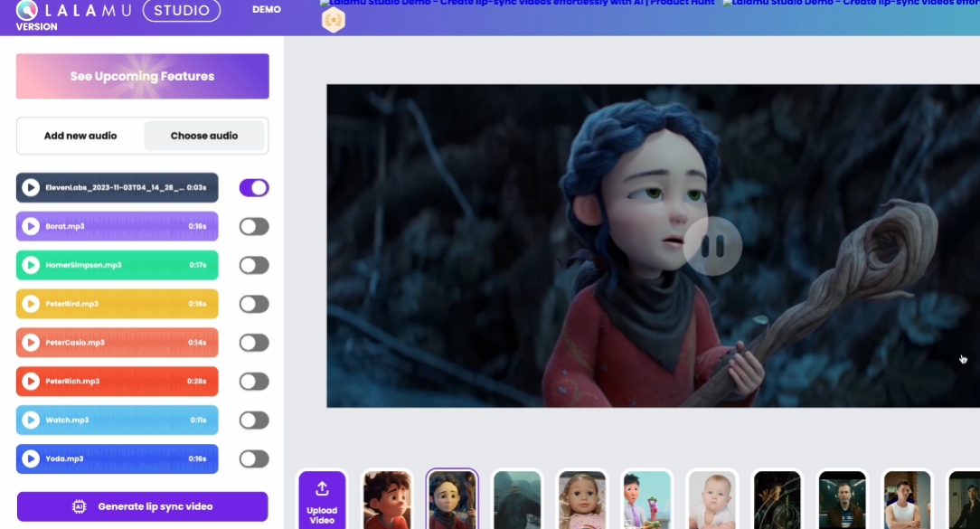Enable the PeterBird.mp3 toggle
The image size is (980, 529).
[x=254, y=304]
